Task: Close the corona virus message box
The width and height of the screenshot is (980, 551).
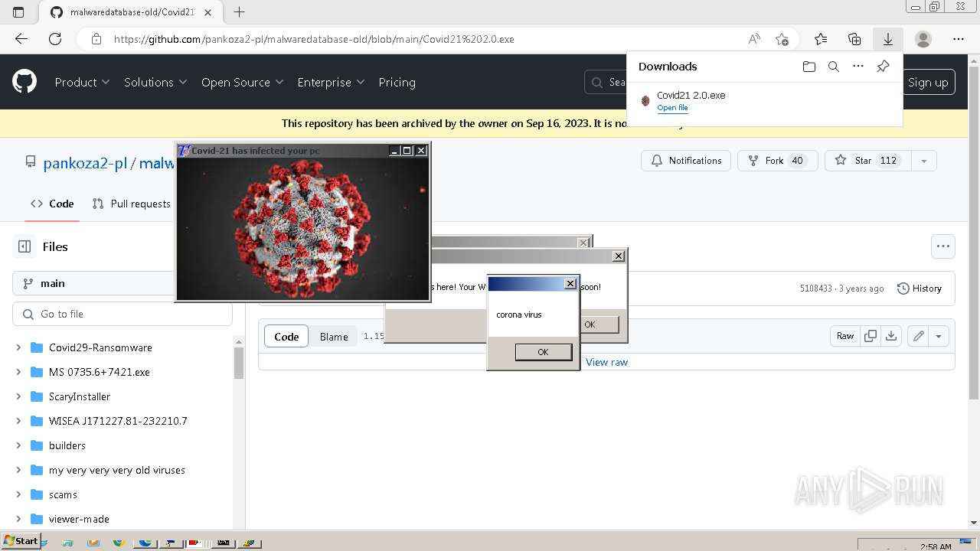Action: click(570, 284)
